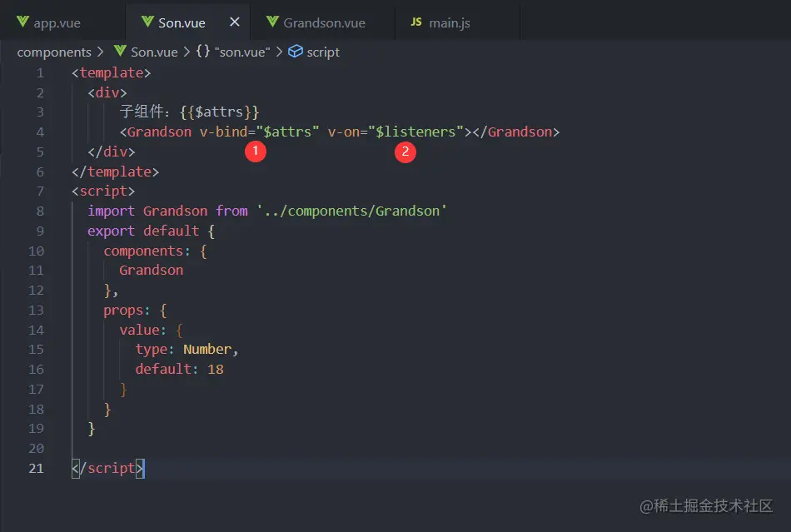Click the closing </template> tag
Image resolution: width=791 pixels, height=532 pixels.
[115, 172]
